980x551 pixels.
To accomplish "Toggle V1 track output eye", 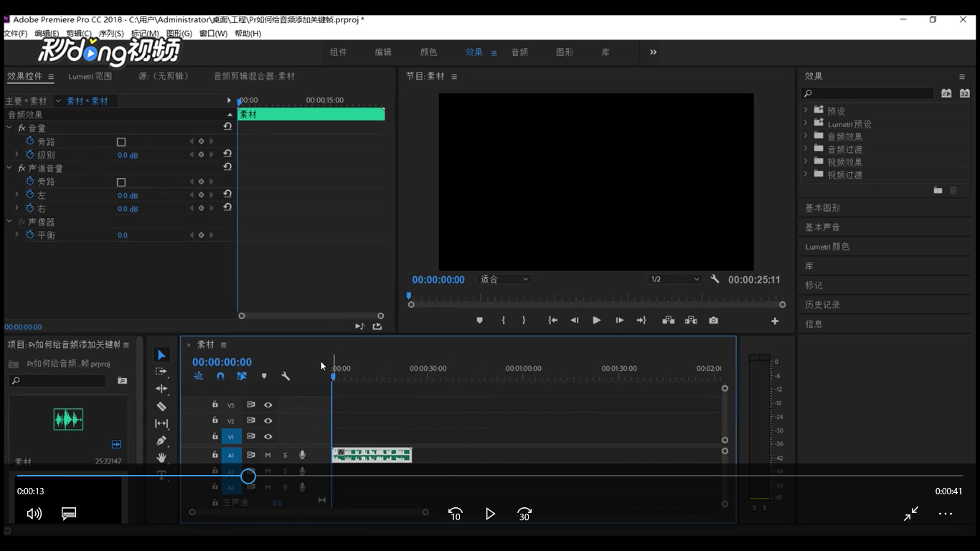I will 268,436.
